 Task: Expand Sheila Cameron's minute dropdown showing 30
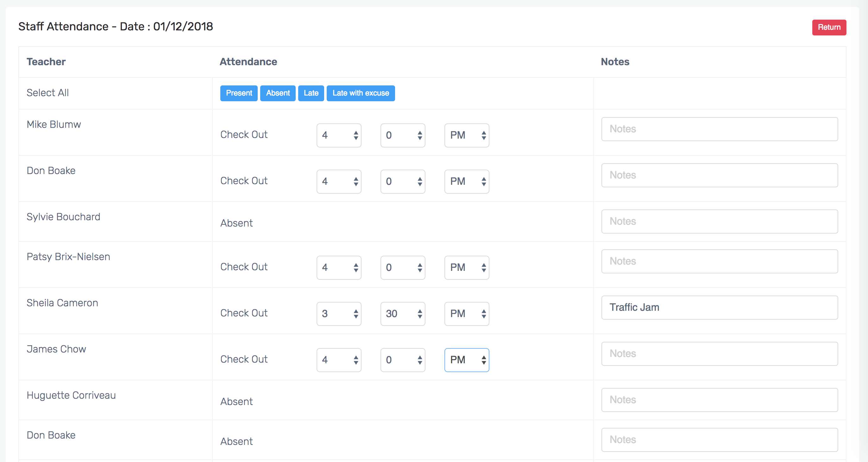click(x=403, y=314)
